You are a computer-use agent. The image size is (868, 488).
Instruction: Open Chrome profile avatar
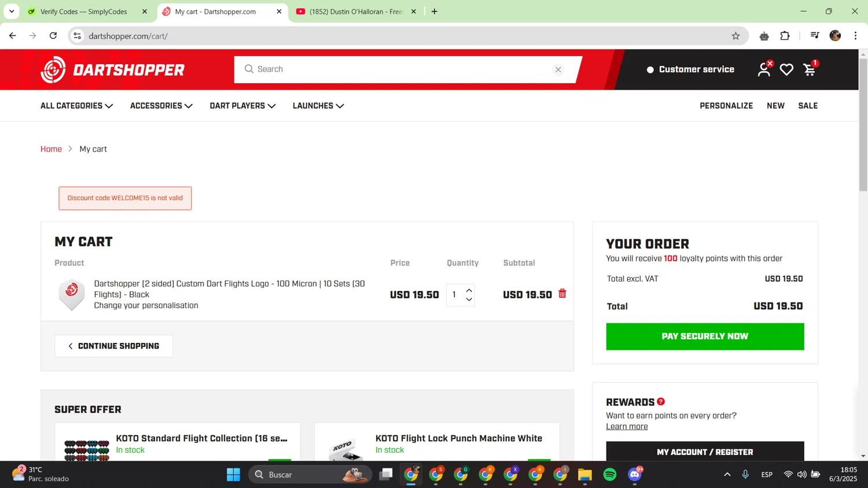pos(835,36)
